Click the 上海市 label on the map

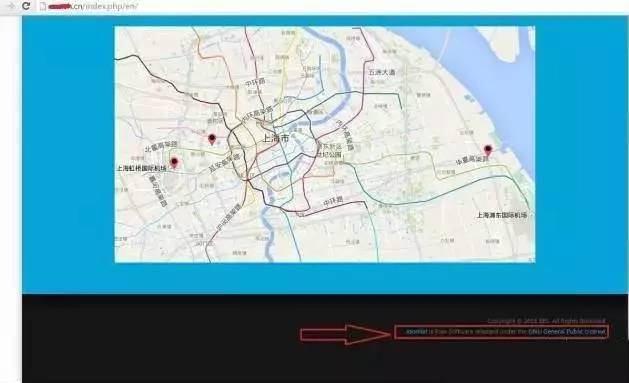point(275,139)
